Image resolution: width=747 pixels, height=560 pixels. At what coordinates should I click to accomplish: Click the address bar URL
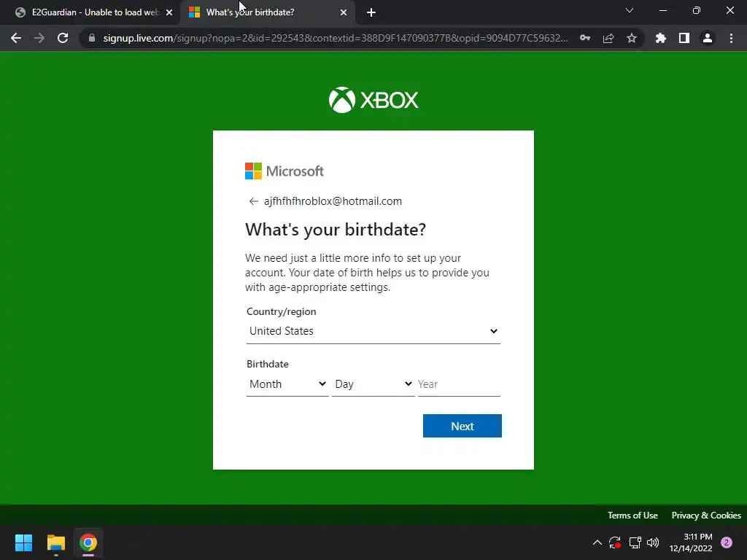click(x=336, y=38)
